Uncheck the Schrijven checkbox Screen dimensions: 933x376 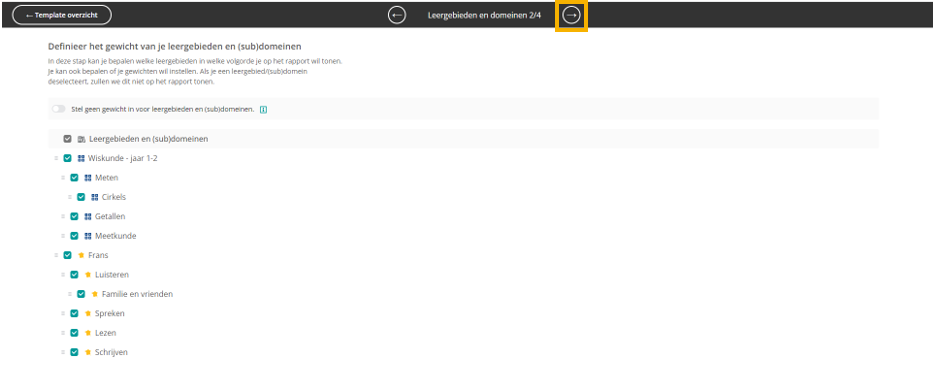click(74, 352)
